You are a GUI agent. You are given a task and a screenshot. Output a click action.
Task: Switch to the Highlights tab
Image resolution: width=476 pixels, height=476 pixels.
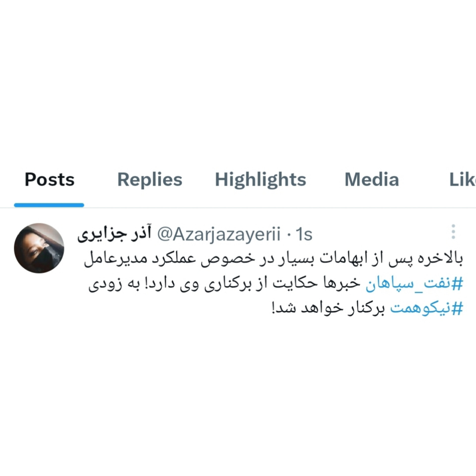(261, 180)
